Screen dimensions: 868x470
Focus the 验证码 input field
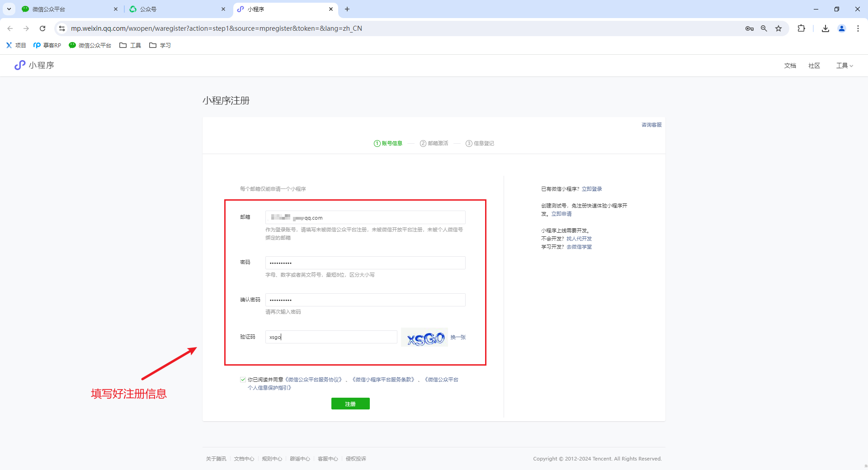331,337
